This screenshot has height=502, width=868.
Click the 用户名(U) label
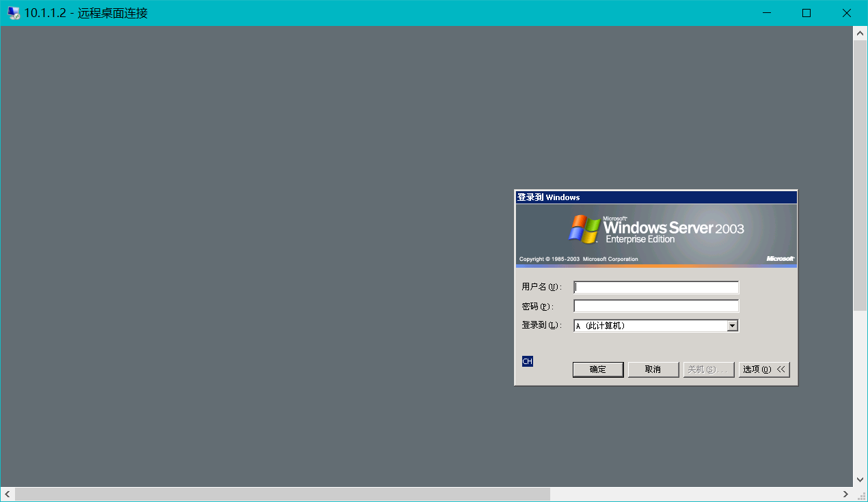[541, 287]
